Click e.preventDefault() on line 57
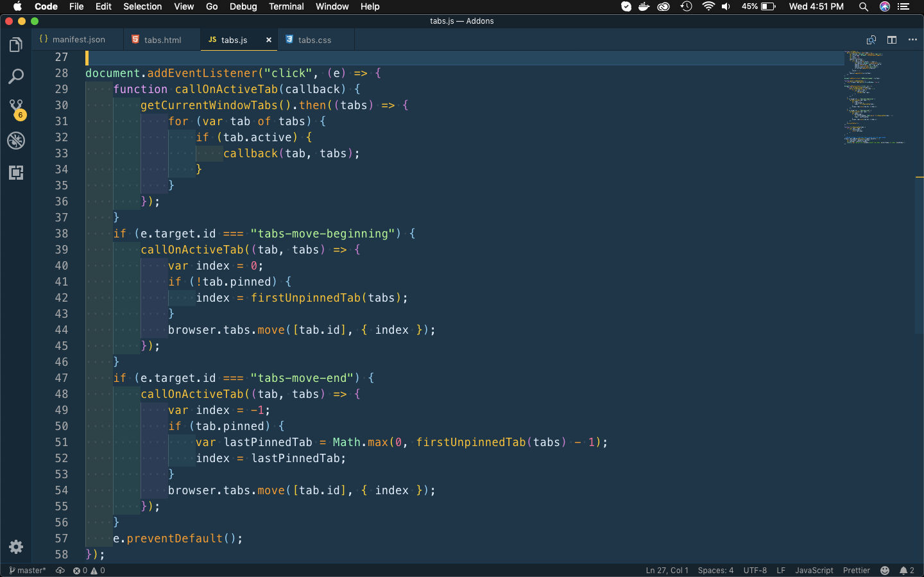 click(178, 538)
